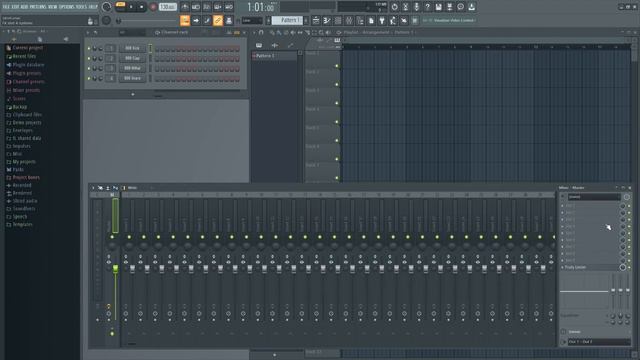The image size is (640, 360).
Task: Toggle mute LED on playlist Track 3
Action: pyautogui.click(x=337, y=103)
